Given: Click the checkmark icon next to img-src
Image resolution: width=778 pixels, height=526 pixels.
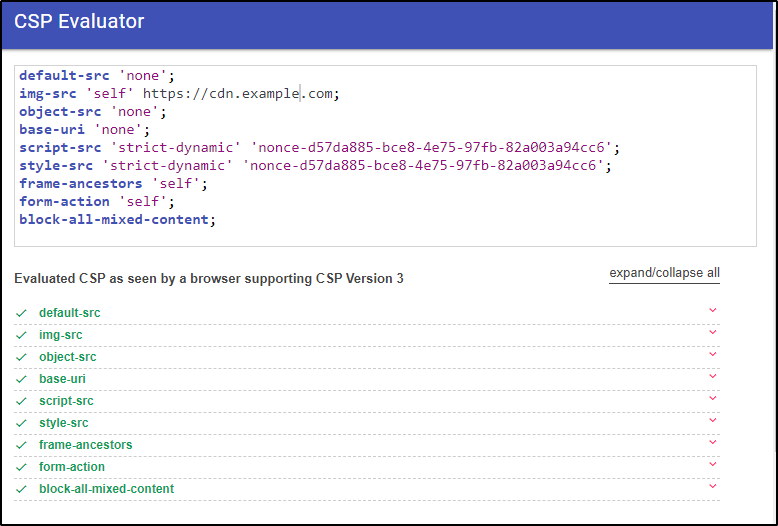Looking at the screenshot, I should [21, 335].
